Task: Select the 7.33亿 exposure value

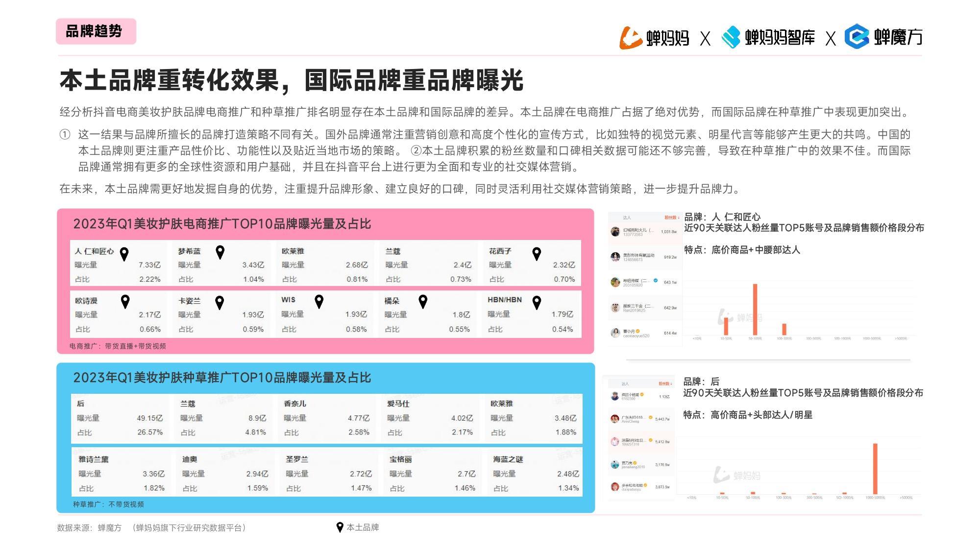Action: tap(149, 265)
